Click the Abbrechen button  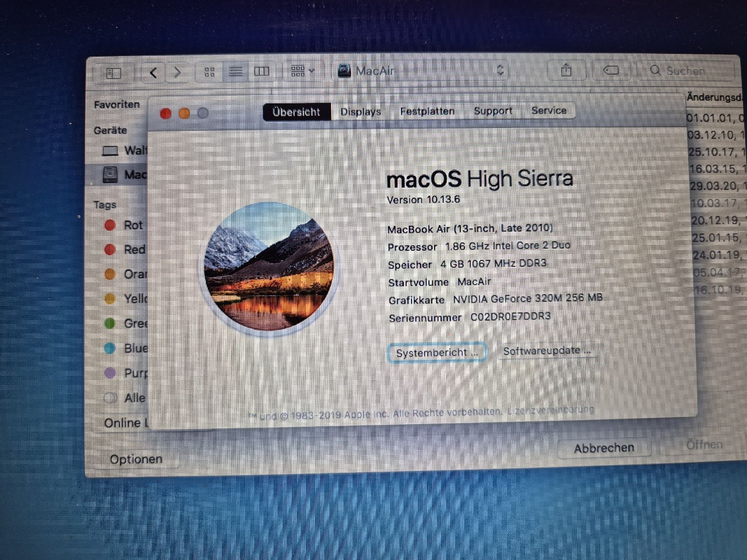[x=604, y=448]
